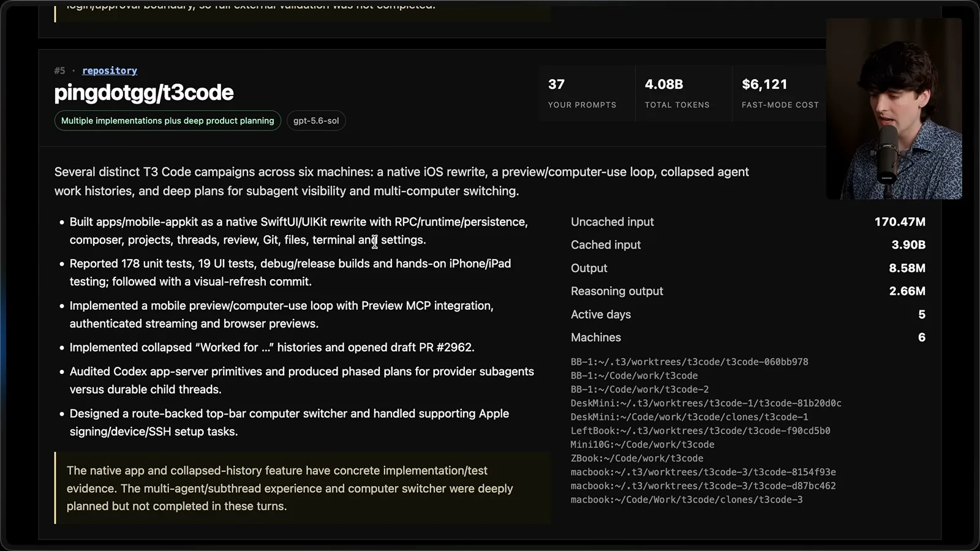The image size is (980, 551).
Task: Click the 'Designed a route-backed top-bar computer switcher' bullet
Action: click(x=289, y=422)
